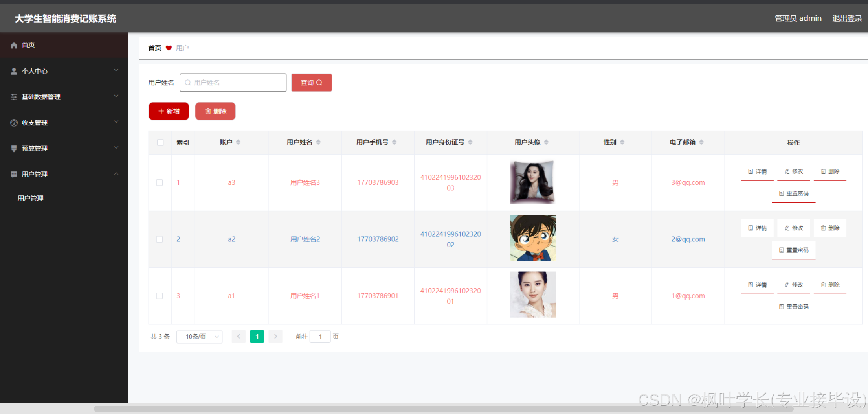Click the home icon in sidebar

pos(14,45)
